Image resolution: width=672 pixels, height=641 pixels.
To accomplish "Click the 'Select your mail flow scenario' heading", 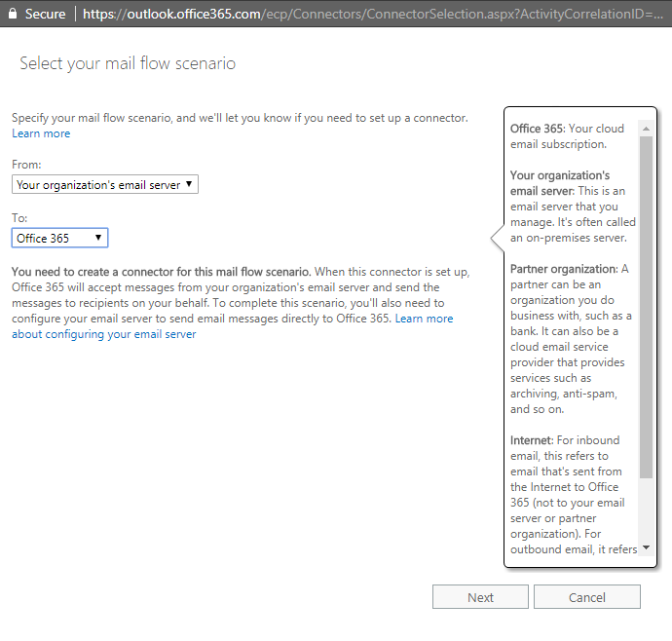I will (128, 63).
